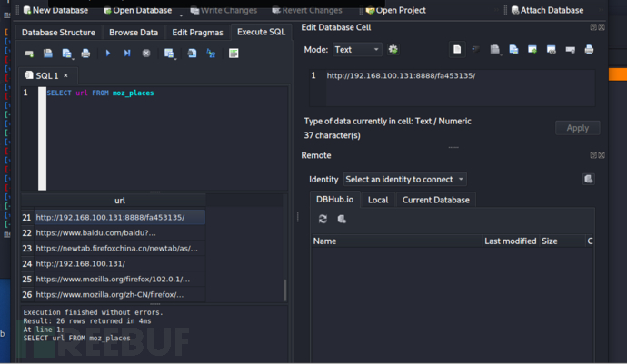Screen dimensions: 627x364
Task: Click the Execute all SQL play icon
Action: (x=107, y=54)
